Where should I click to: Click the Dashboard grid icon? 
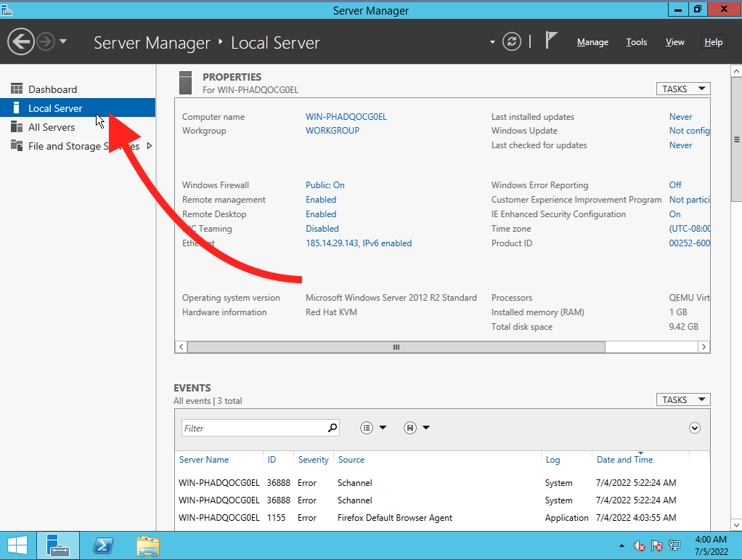click(17, 89)
